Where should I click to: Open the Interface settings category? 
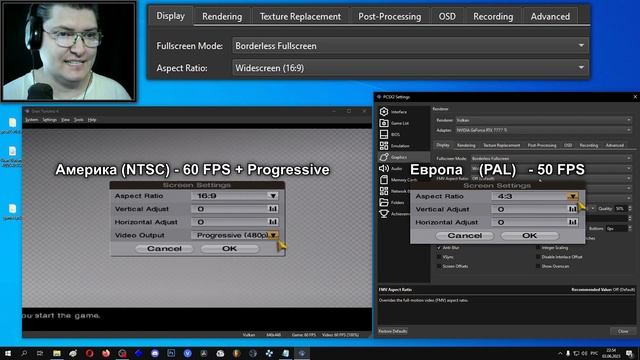pos(404,111)
